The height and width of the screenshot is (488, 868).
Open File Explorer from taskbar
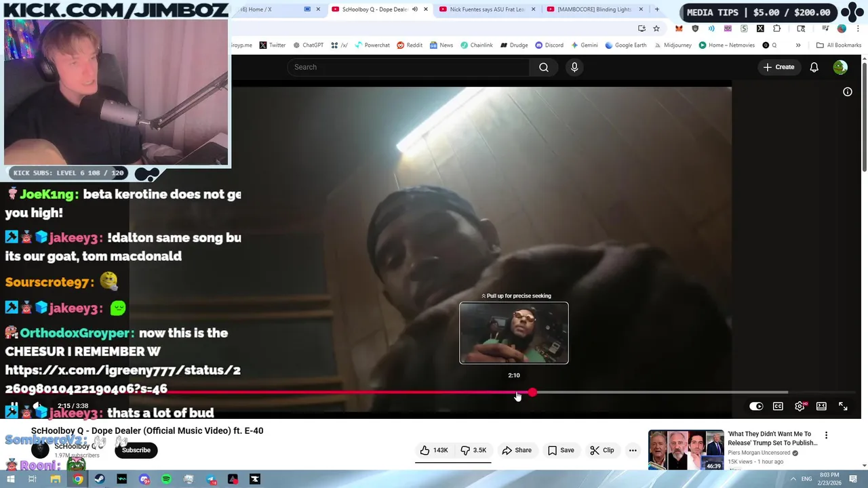pos(55,479)
